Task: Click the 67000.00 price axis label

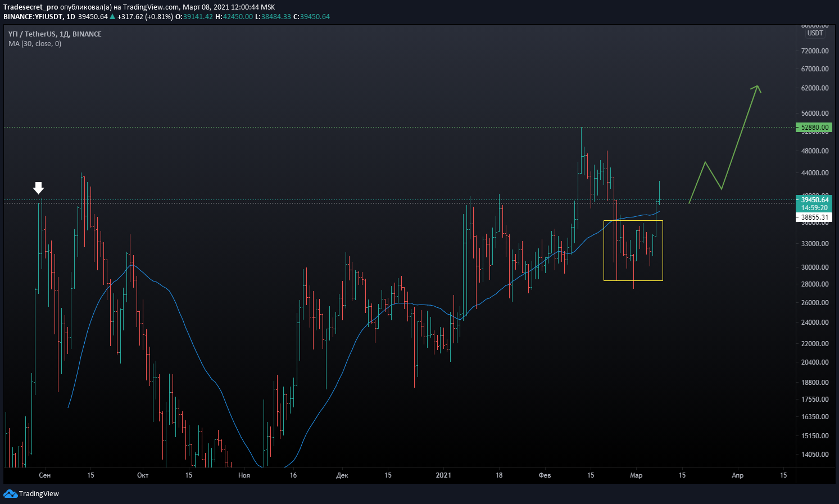Action: point(815,69)
